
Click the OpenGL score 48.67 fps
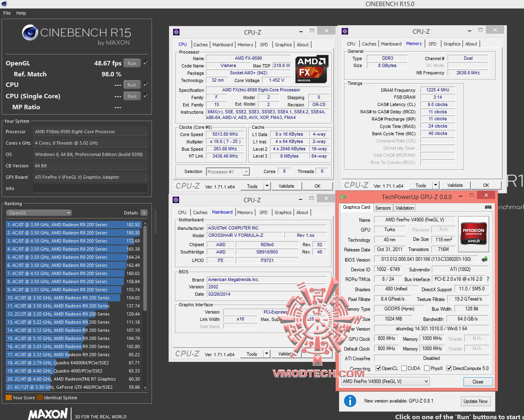point(108,63)
